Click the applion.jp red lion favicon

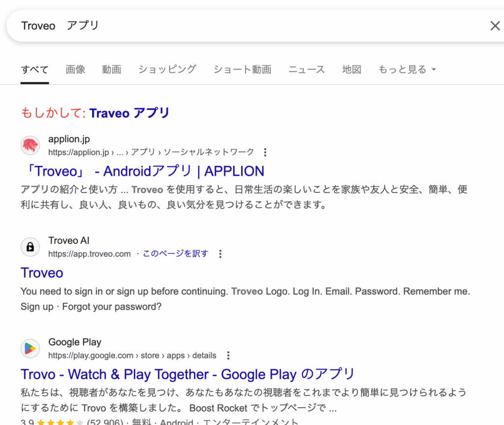[x=30, y=145]
